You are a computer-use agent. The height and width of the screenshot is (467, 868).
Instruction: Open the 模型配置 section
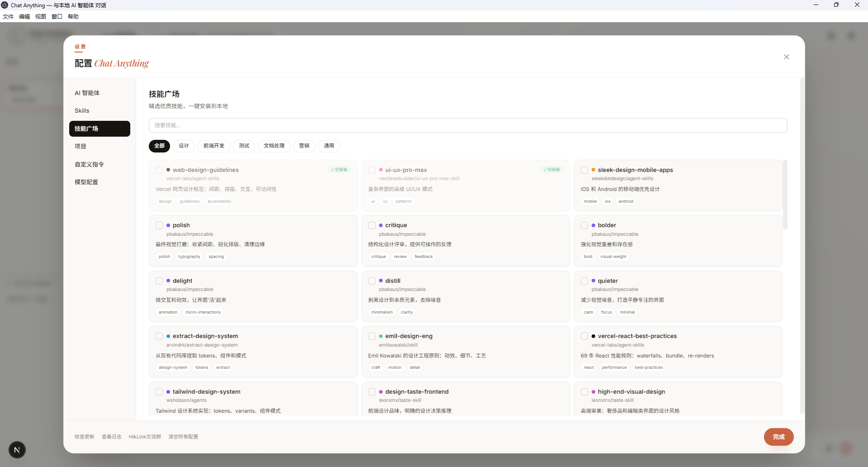click(100, 182)
